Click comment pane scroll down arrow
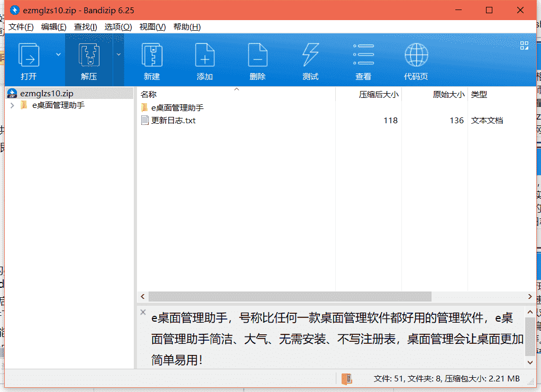This screenshot has height=392, width=541. 530,362
